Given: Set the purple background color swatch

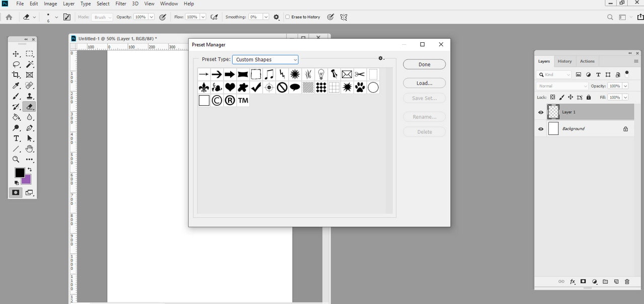Looking at the screenshot, I should pyautogui.click(x=27, y=180).
